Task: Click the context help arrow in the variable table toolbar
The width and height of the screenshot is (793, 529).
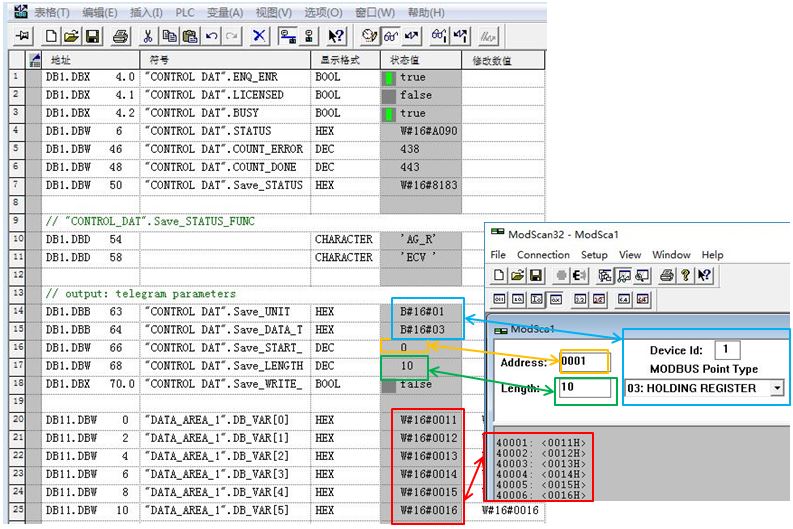Action: pyautogui.click(x=336, y=36)
